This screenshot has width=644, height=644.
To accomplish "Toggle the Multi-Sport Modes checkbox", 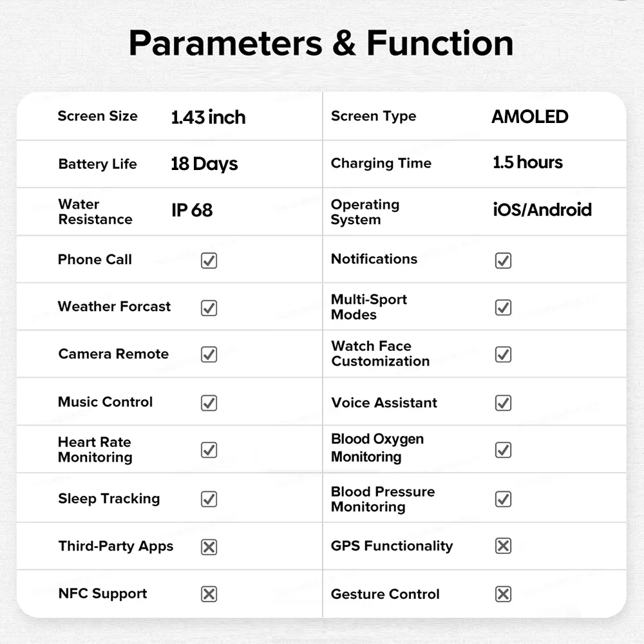I will (503, 308).
